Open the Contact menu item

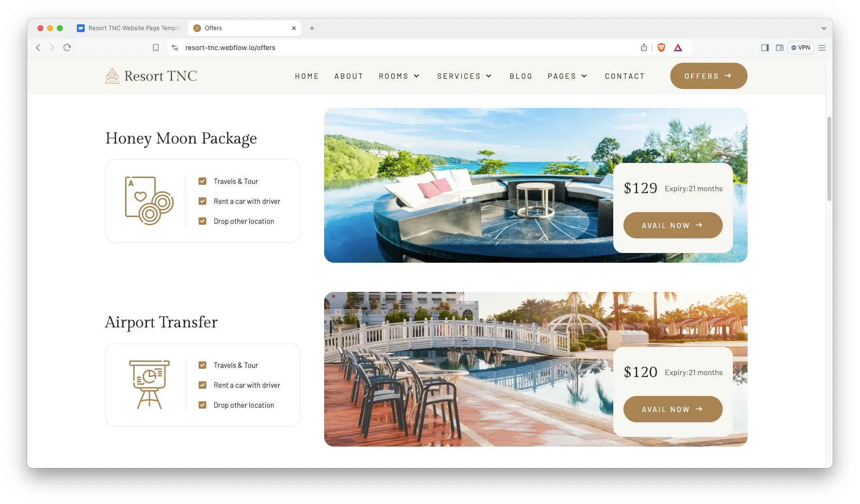[625, 76]
